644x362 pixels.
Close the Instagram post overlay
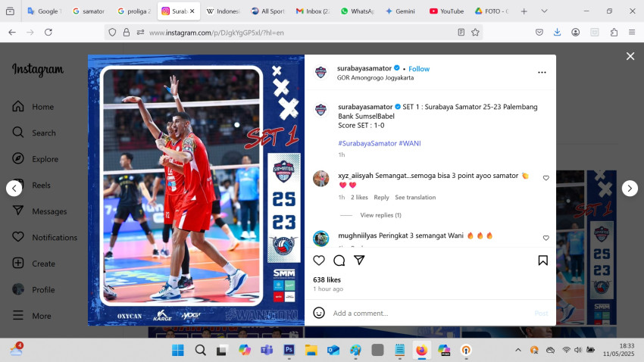[630, 56]
